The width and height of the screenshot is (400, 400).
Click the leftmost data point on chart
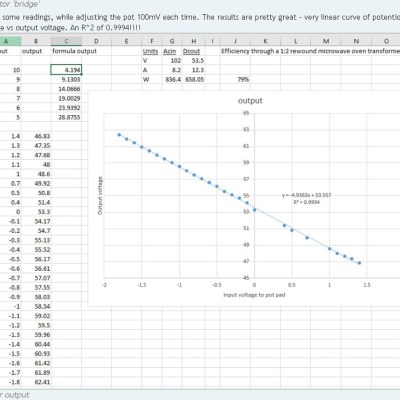tap(119, 135)
